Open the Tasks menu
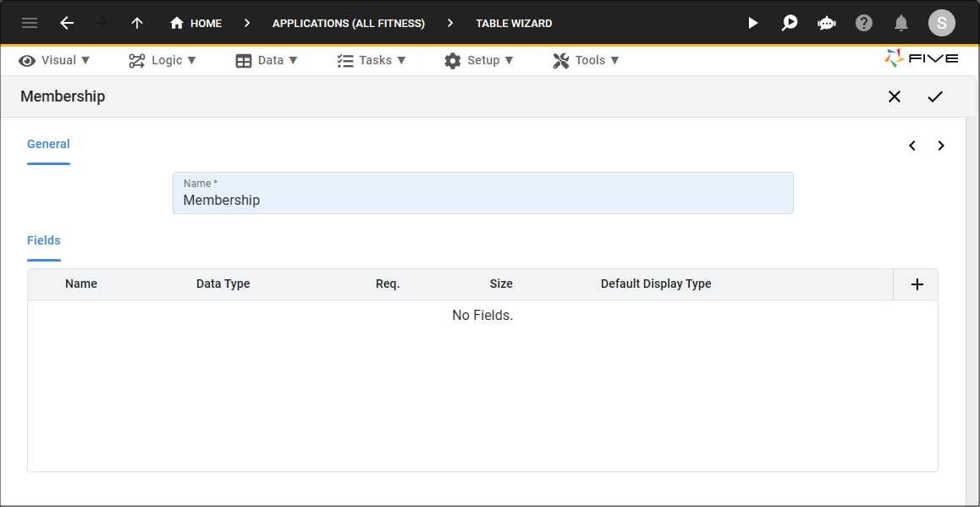 372,61
